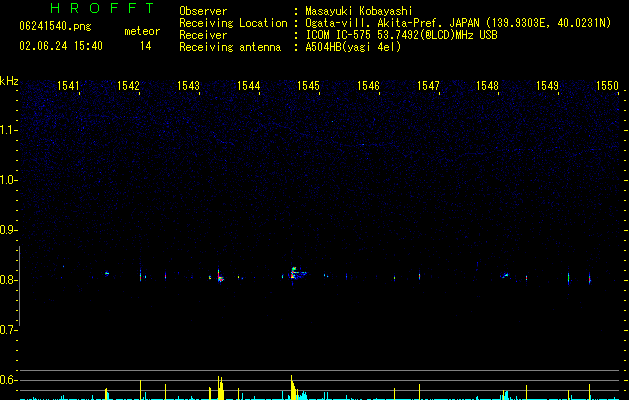
Task: Click the 1544 time axis label
Action: [x=248, y=85]
